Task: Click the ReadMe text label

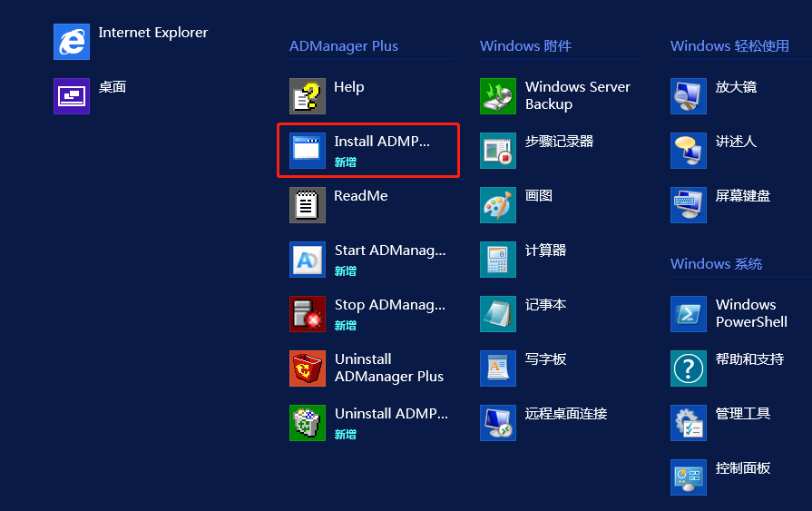Action: (361, 195)
